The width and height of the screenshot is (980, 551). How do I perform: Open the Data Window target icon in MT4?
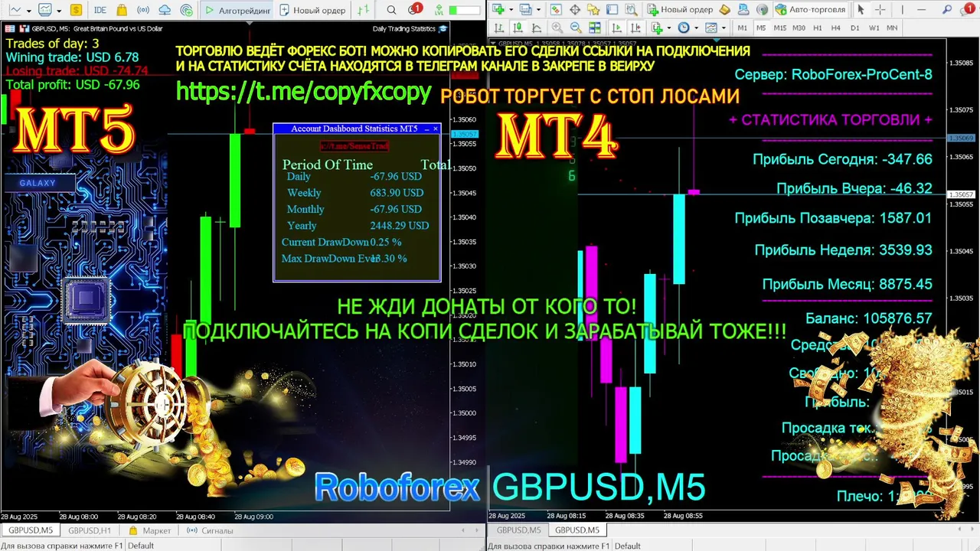point(574,9)
